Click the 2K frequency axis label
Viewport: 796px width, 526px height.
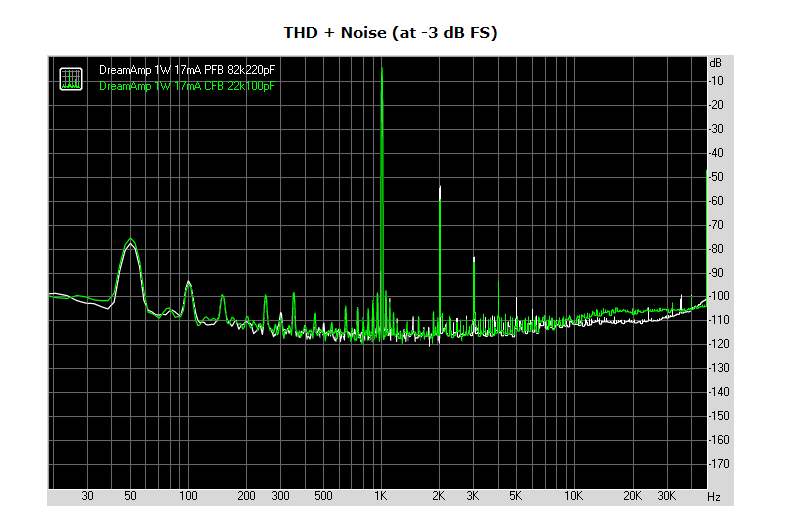439,496
